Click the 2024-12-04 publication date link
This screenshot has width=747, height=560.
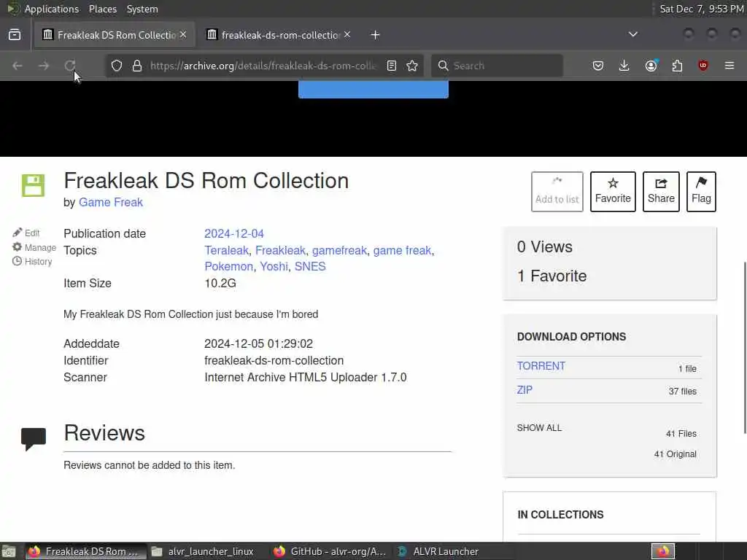click(234, 234)
